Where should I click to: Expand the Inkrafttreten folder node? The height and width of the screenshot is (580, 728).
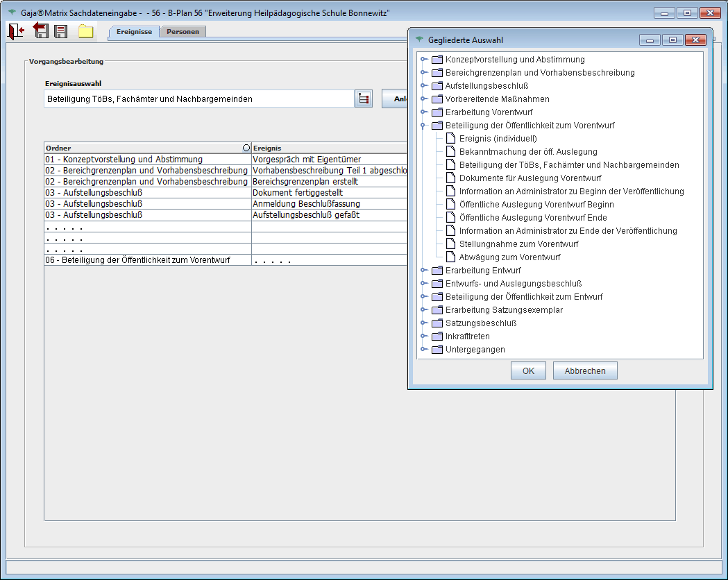(423, 336)
